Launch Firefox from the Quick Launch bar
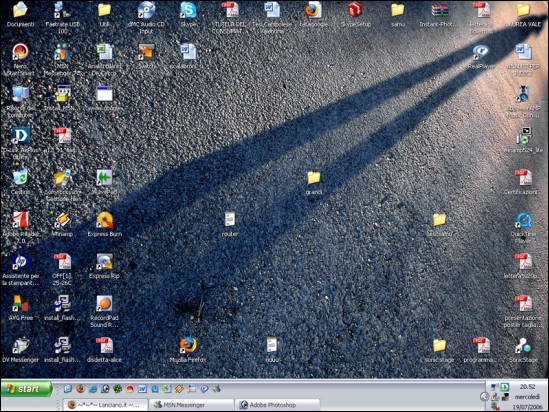 [x=81, y=389]
